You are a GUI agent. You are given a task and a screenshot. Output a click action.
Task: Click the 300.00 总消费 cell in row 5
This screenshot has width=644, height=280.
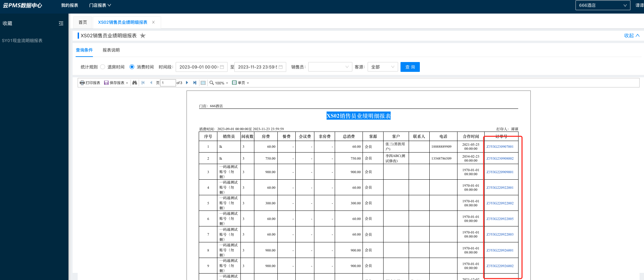point(349,203)
